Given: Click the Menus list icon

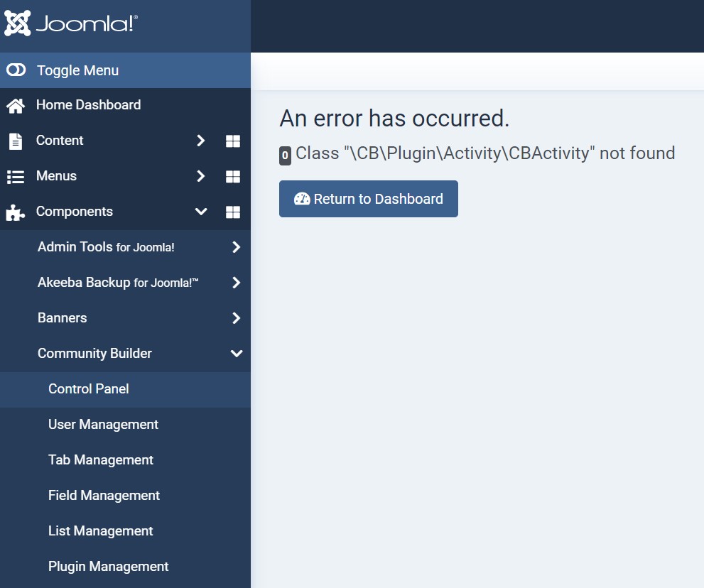Looking at the screenshot, I should [16, 176].
